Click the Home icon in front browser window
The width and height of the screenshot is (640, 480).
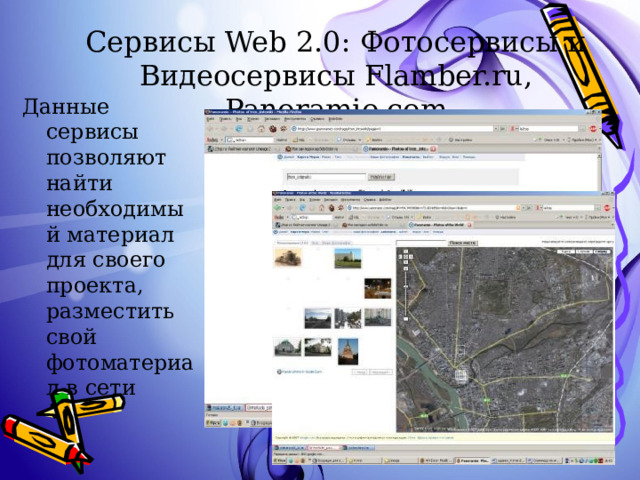(322, 208)
